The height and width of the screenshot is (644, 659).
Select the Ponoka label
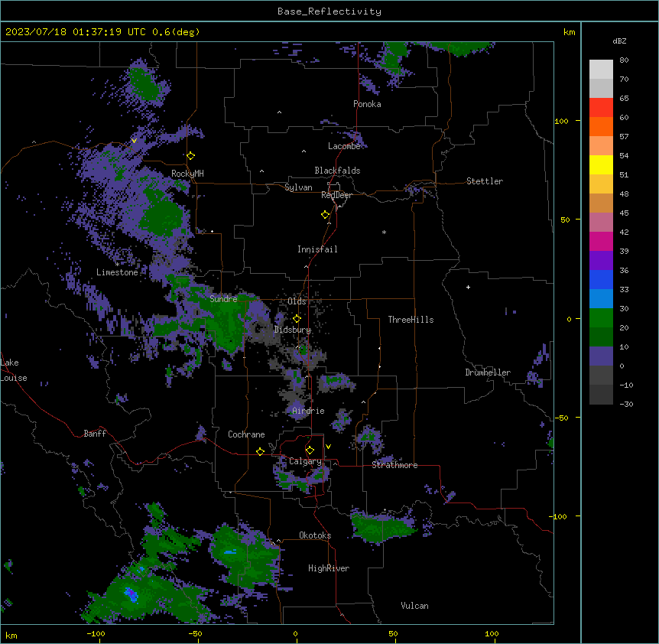(367, 104)
